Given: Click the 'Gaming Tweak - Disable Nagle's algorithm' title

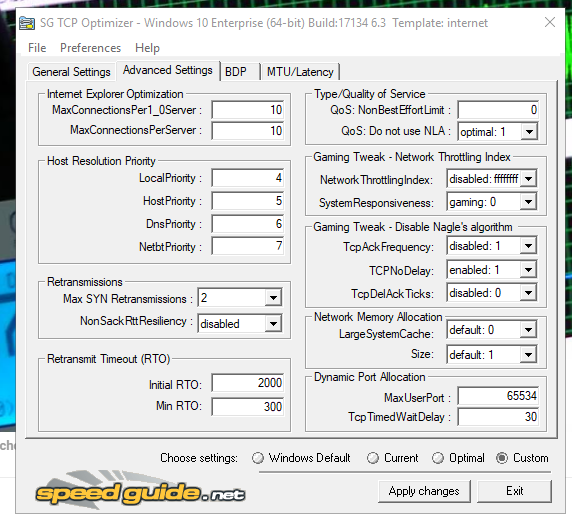Looking at the screenshot, I should pyautogui.click(x=413, y=227).
